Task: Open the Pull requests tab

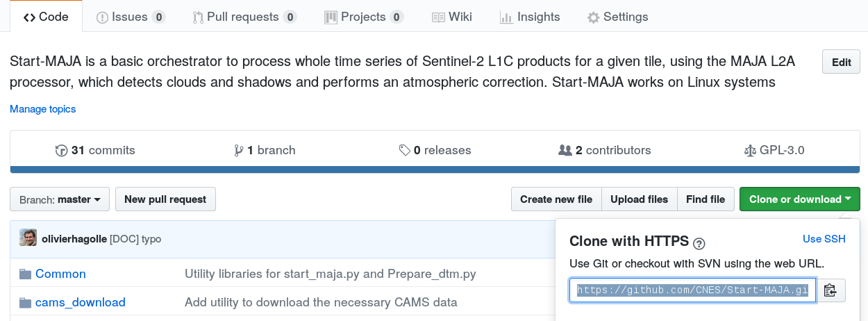Action: point(244,17)
